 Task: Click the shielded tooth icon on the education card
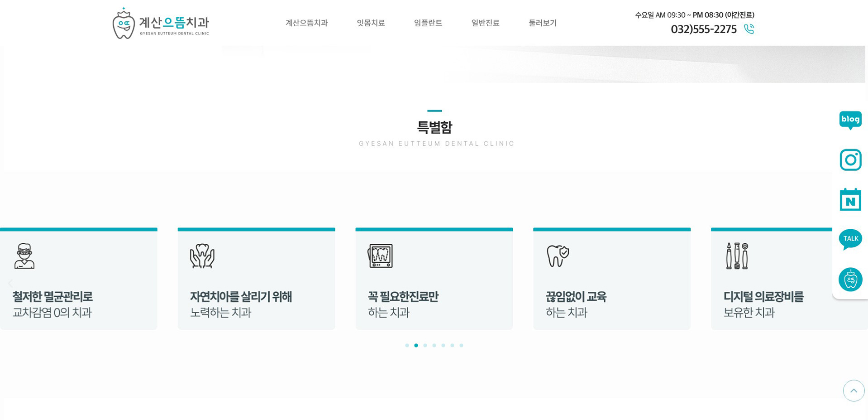click(x=558, y=255)
